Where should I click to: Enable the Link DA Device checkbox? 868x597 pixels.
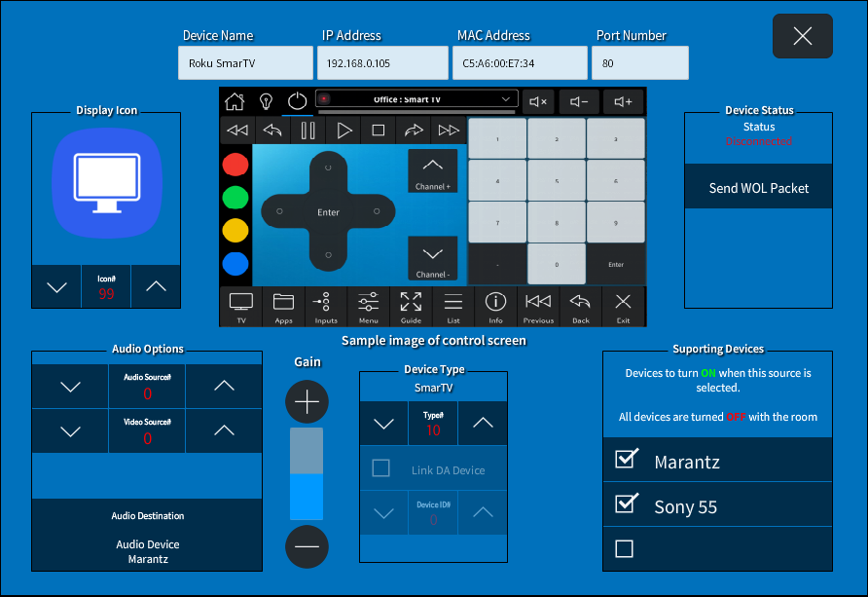pos(380,468)
